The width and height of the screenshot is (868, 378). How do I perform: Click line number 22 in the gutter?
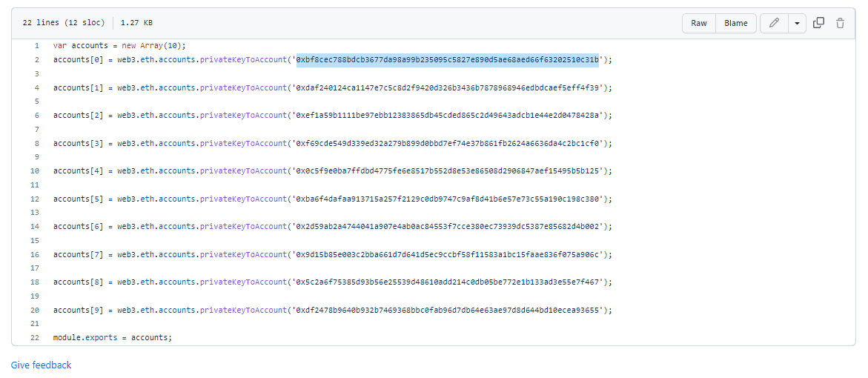[x=35, y=338]
